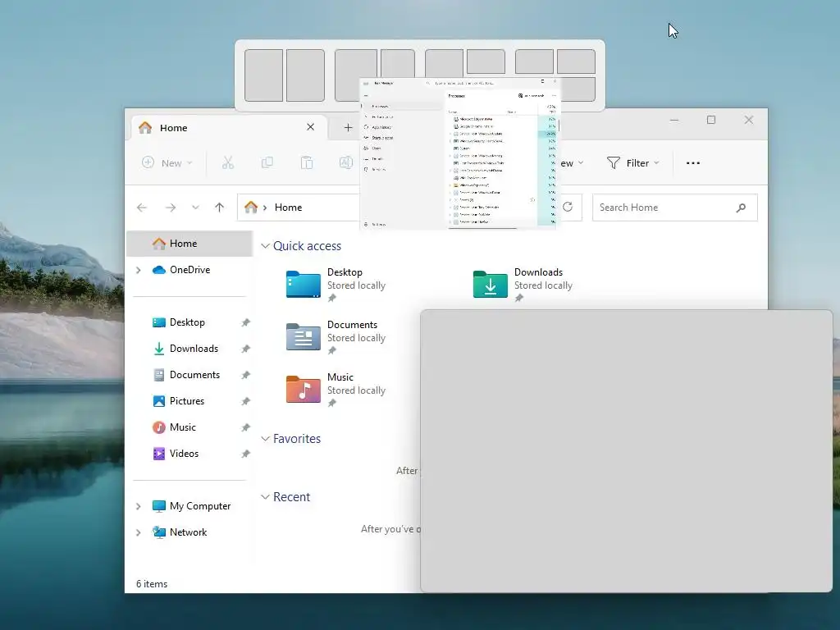Unpin Desktop using its sidebar pin icon
Screen dimensions: 840x630
[245, 322]
